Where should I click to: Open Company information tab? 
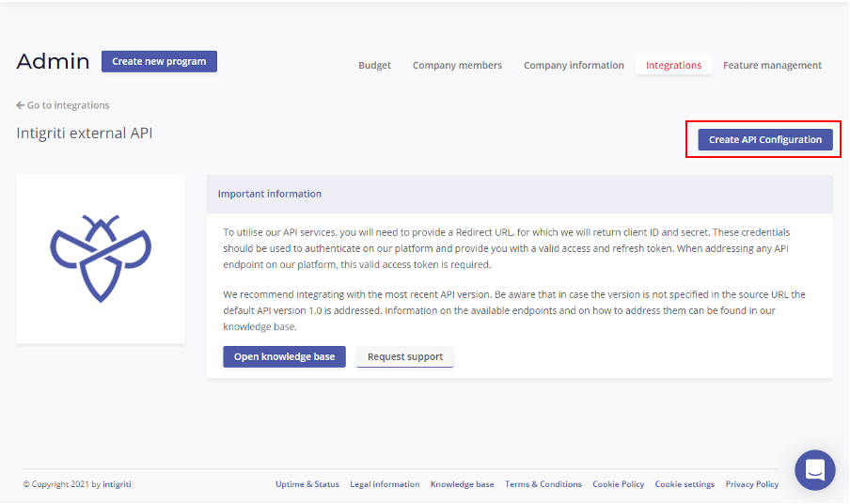[574, 65]
